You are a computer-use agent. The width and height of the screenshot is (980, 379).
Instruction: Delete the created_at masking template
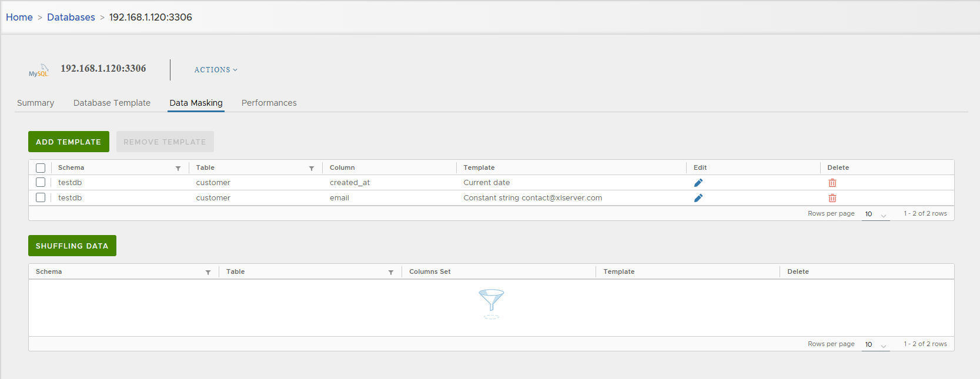[x=832, y=183]
